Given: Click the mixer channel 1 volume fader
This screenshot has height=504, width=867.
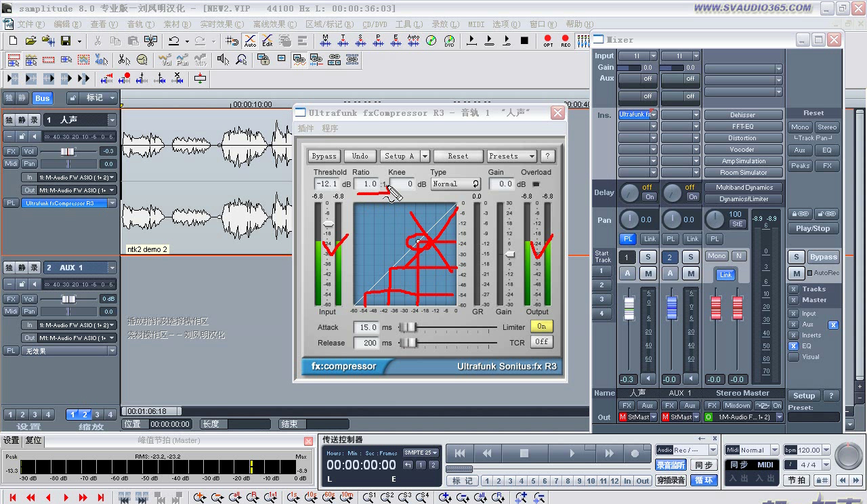Looking at the screenshot, I should [x=629, y=309].
